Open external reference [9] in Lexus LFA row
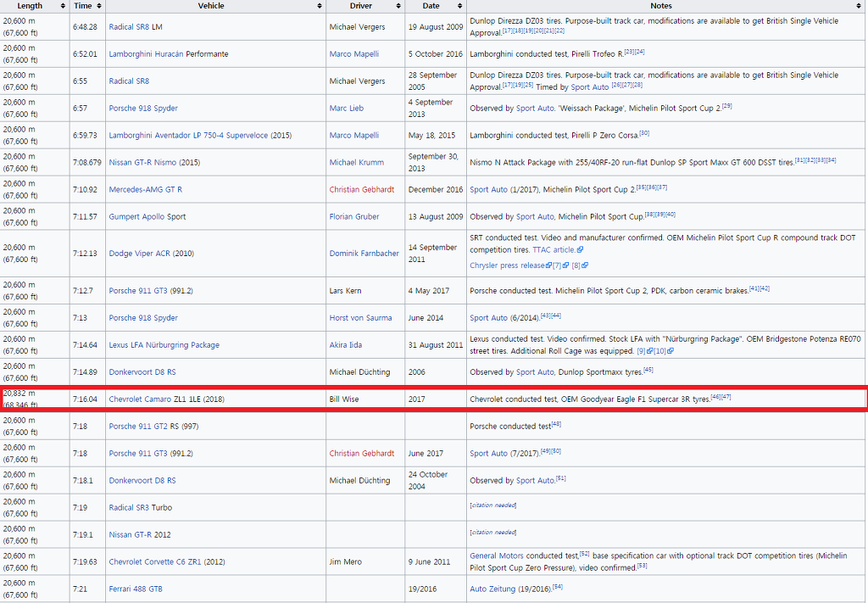 [645, 351]
